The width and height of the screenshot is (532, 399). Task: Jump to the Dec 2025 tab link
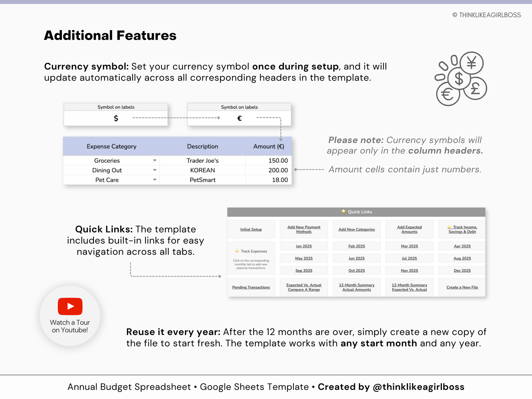(462, 271)
